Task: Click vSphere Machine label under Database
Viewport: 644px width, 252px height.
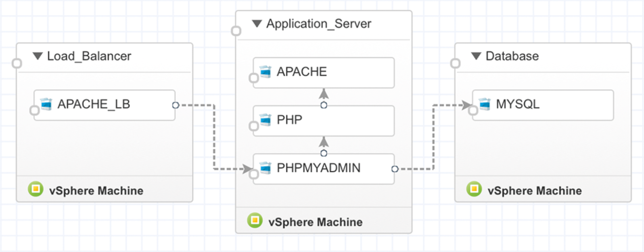Action: pyautogui.click(x=535, y=191)
